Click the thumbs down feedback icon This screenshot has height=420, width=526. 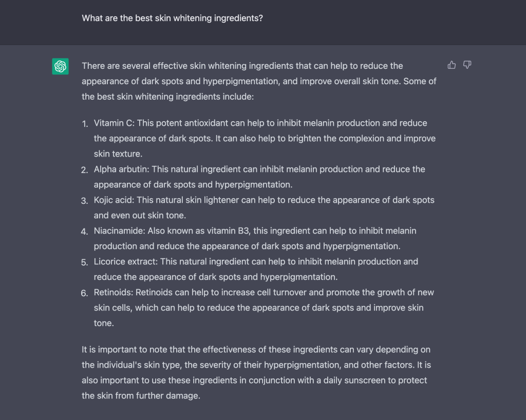pos(467,65)
